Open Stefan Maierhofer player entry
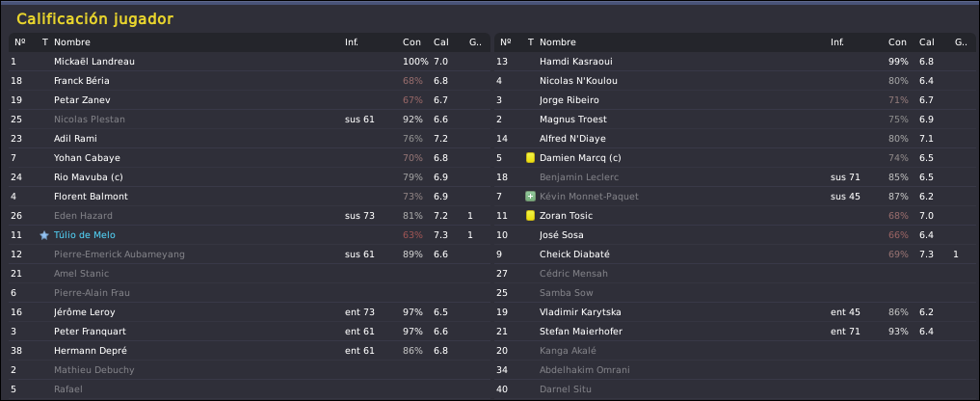 [581, 332]
